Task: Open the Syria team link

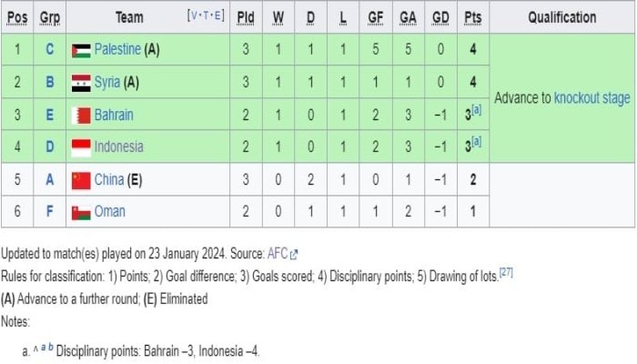Action: 107,82
